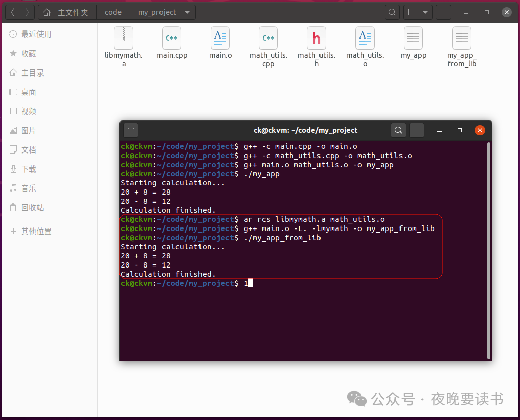
Task: Click the terminal vertical scrollbar
Action: point(489,250)
